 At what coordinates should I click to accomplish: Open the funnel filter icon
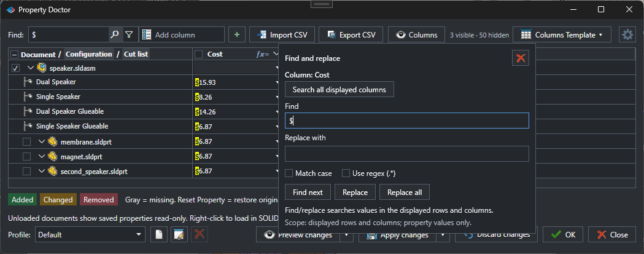coord(129,35)
